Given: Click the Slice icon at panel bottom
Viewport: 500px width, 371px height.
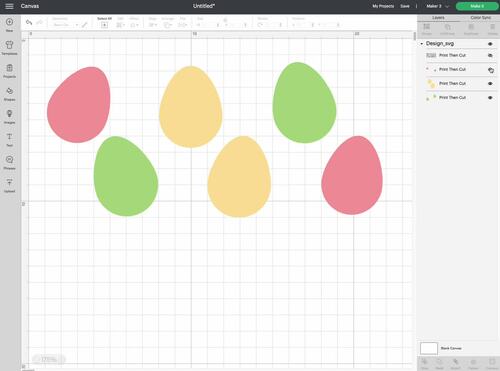Looking at the screenshot, I should 424,362.
